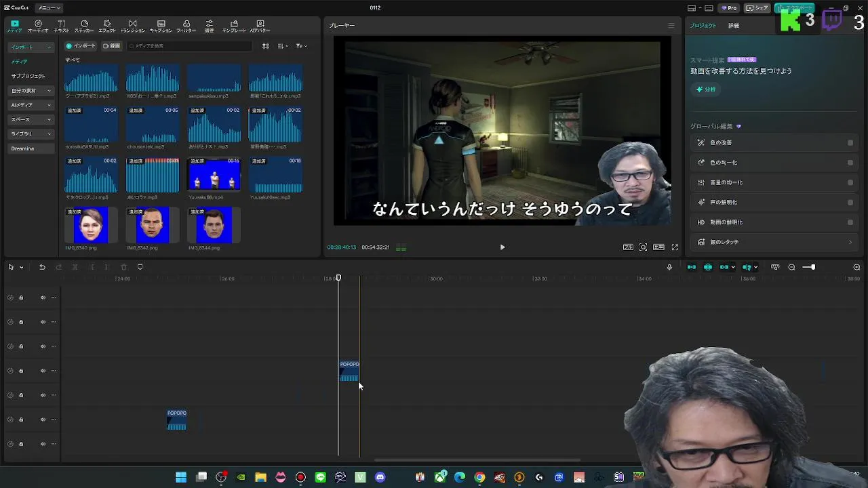Viewport: 868px width, 488px height.
Task: Switch media grid view layout icon
Action: [266, 46]
